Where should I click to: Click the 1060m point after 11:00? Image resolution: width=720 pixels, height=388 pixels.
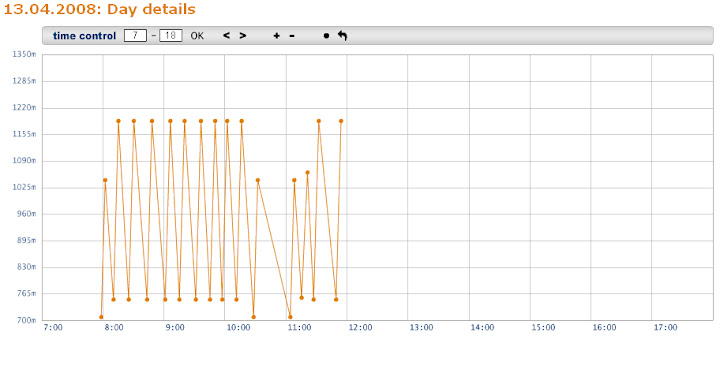pos(307,173)
